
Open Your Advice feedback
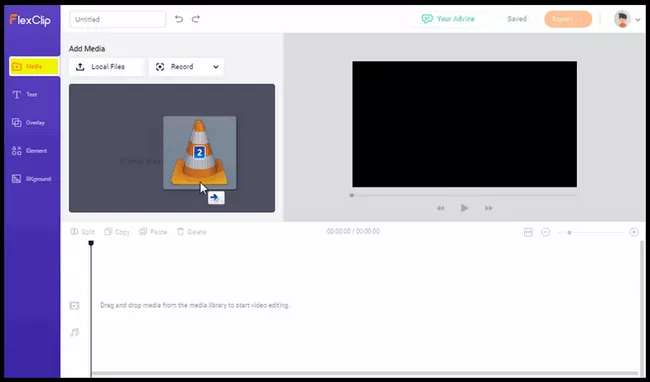(x=448, y=19)
